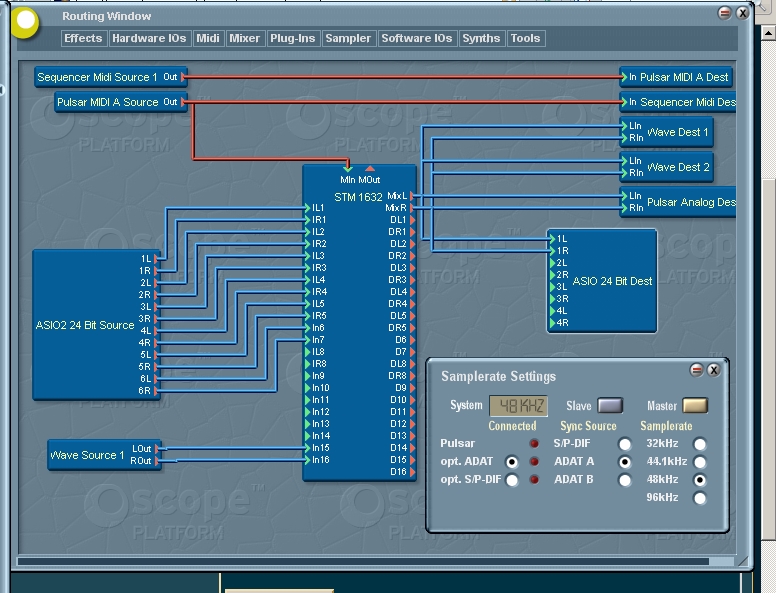
Task: Click the Routing Window title text
Action: click(106, 16)
